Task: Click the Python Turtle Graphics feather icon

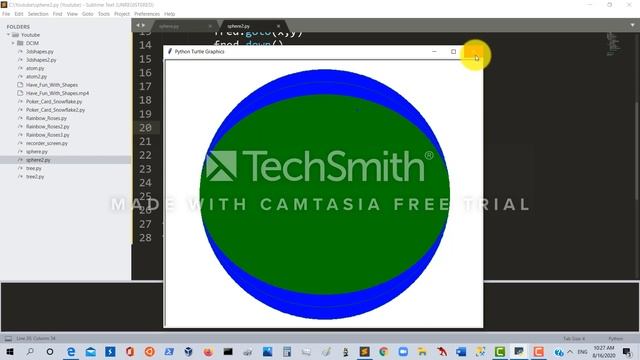Action: pyautogui.click(x=170, y=51)
